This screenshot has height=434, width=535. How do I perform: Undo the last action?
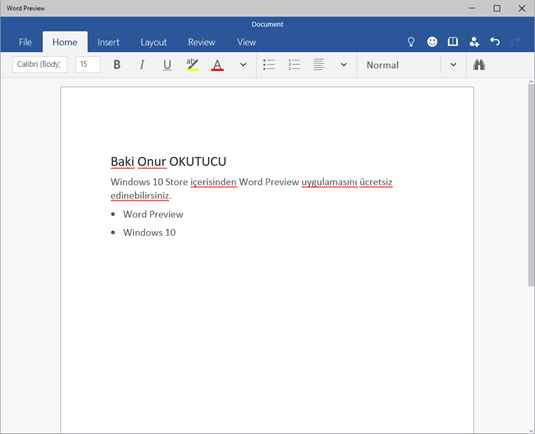(x=495, y=42)
